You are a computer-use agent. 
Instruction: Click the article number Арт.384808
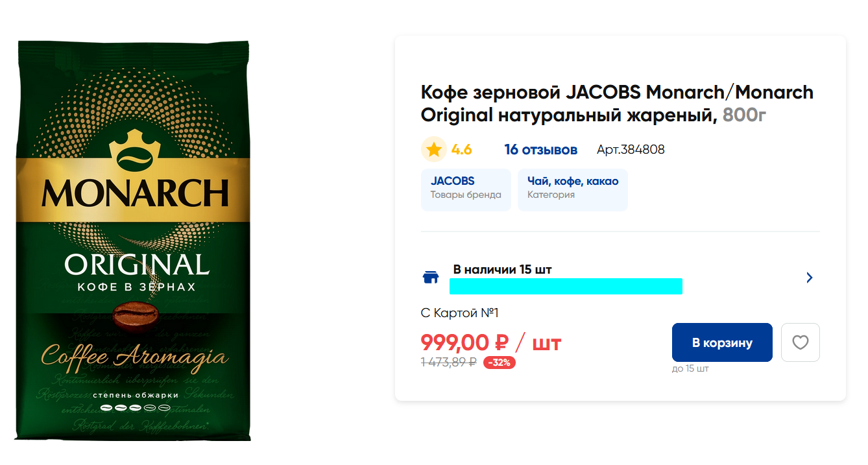[631, 150]
